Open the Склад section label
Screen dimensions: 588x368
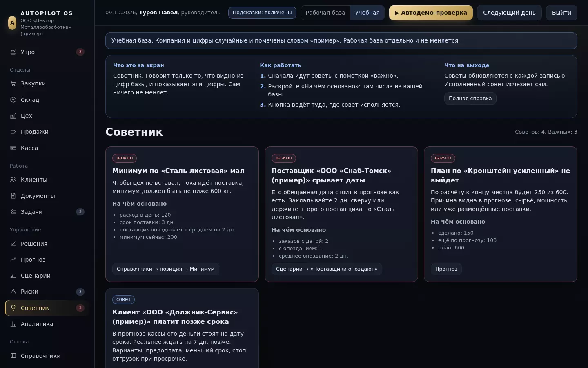pyautogui.click(x=30, y=100)
